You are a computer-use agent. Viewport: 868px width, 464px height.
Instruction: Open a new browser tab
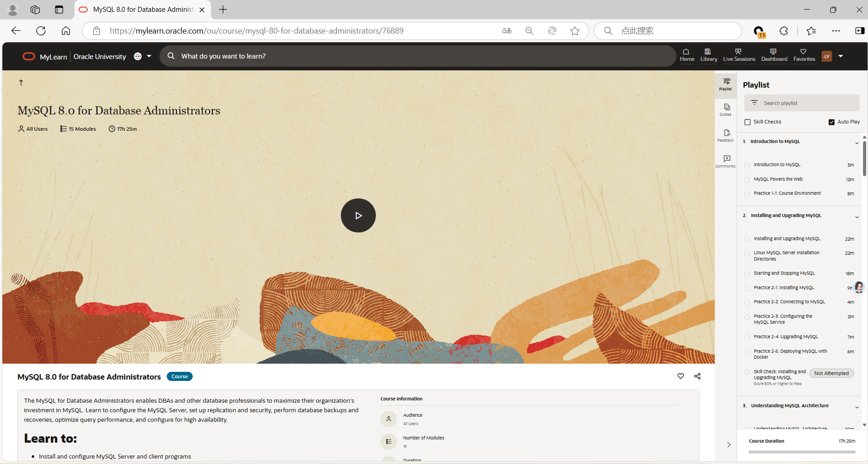click(223, 10)
